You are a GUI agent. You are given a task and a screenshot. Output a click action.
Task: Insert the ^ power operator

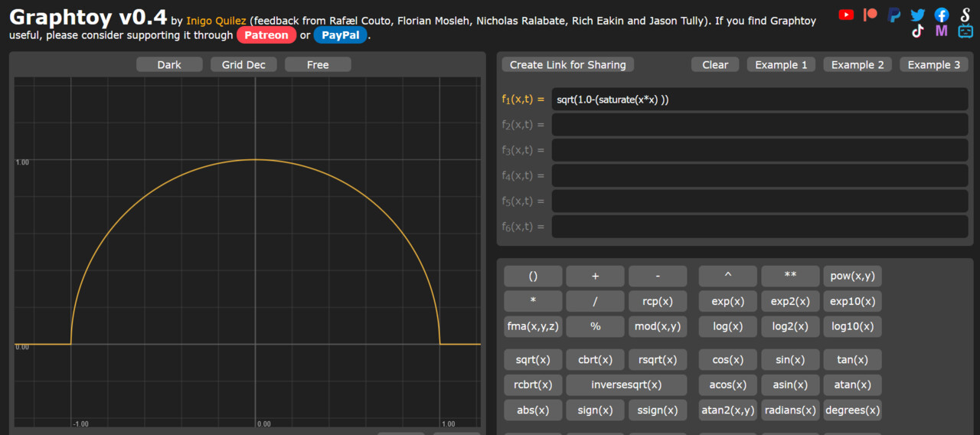point(727,276)
